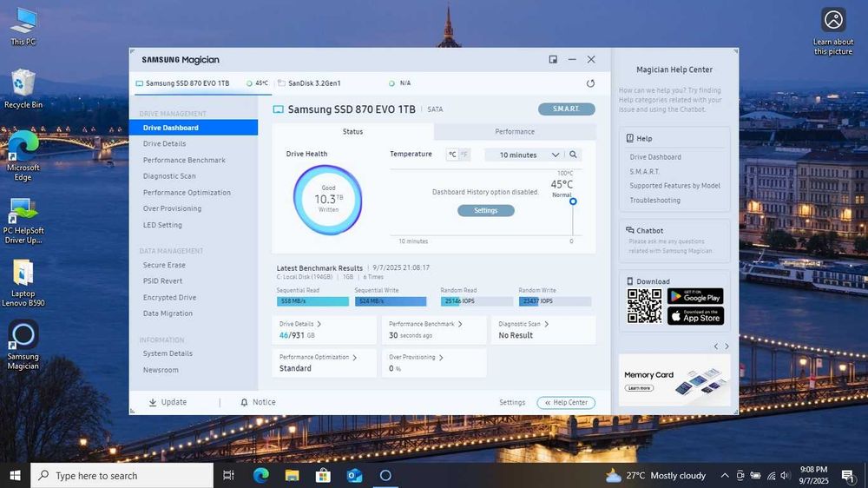Click the volume icon in system tray
Viewport: 868px width, 488px height.
pyautogui.click(x=785, y=475)
